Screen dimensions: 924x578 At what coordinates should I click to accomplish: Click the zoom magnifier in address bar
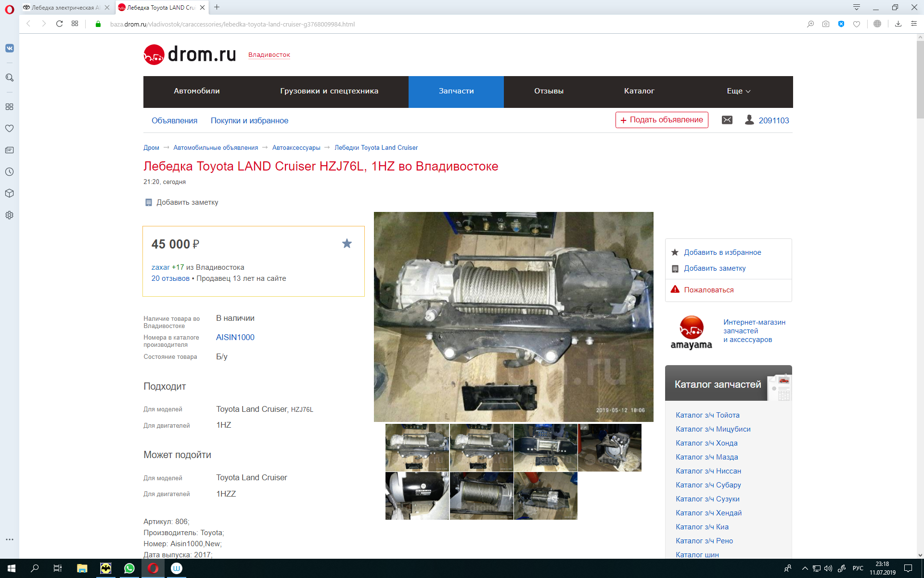tap(810, 24)
